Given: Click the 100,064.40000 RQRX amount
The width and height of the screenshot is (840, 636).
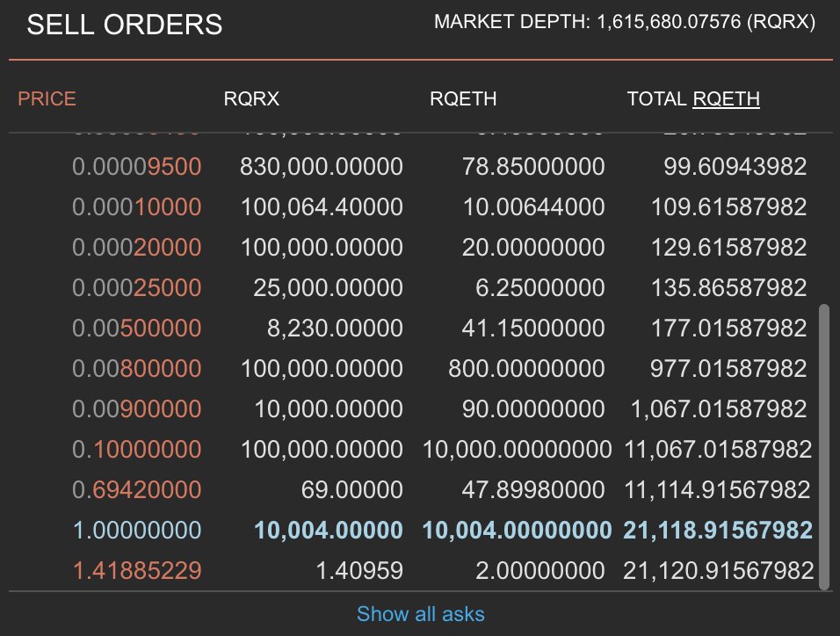Looking at the screenshot, I should (322, 206).
